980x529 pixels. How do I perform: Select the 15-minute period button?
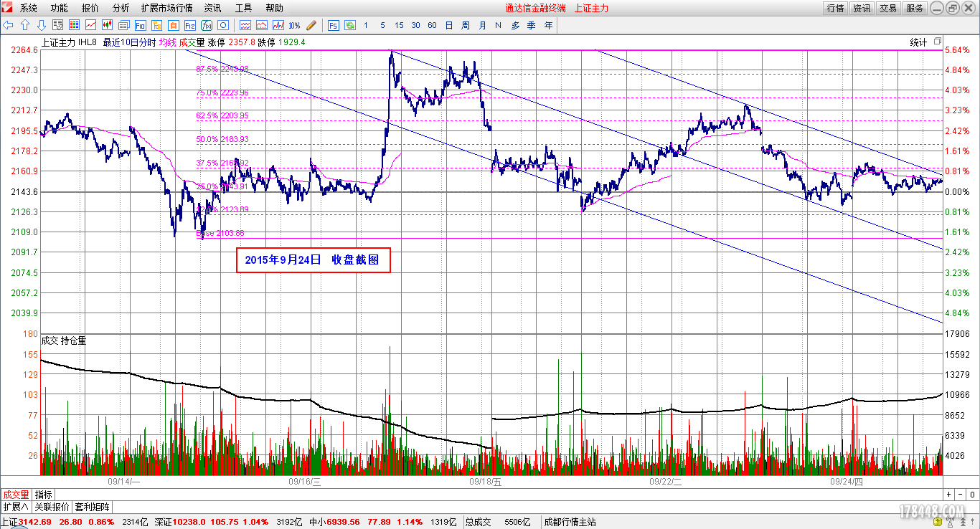[x=399, y=25]
